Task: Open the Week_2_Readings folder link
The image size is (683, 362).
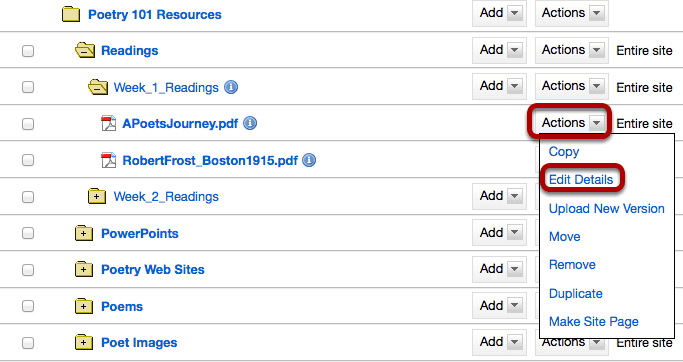Action: [x=166, y=196]
